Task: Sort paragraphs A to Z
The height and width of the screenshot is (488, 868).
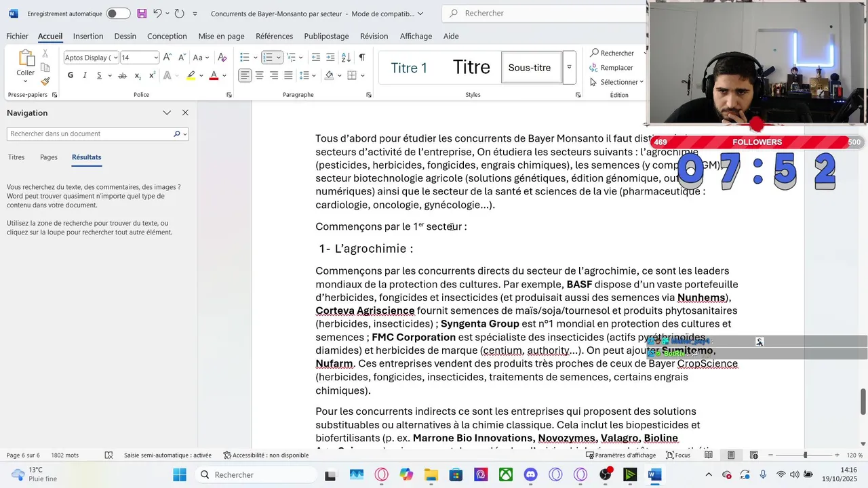Action: pos(346,58)
